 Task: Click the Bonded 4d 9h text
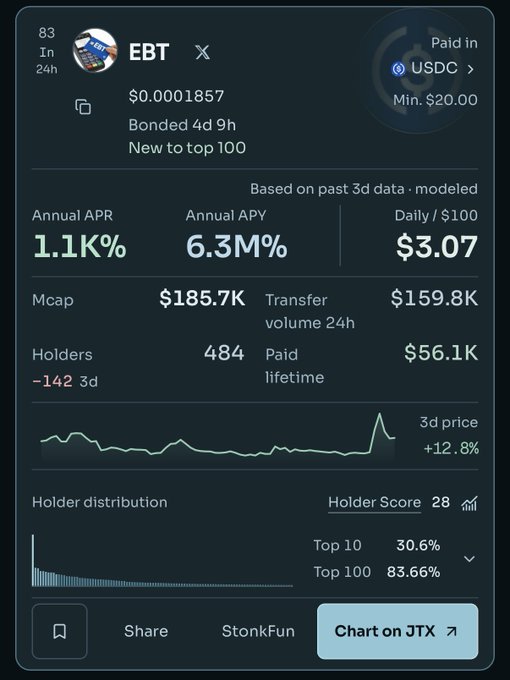coord(182,125)
